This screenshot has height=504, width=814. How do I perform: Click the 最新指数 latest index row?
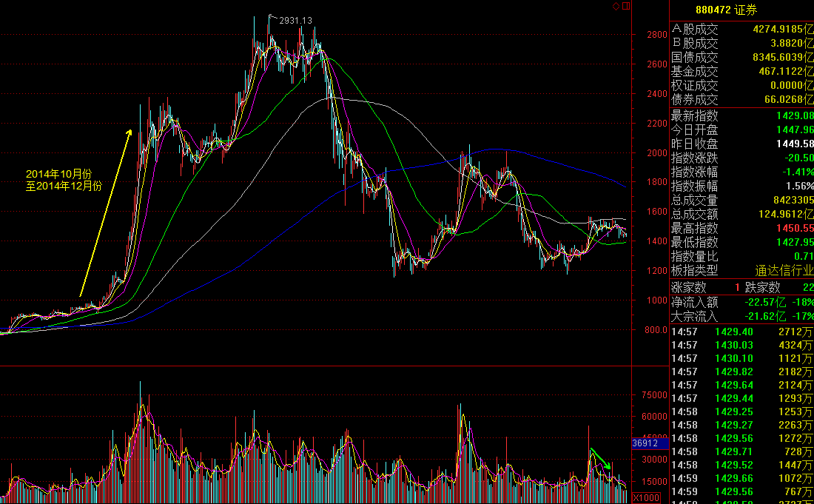pos(741,115)
